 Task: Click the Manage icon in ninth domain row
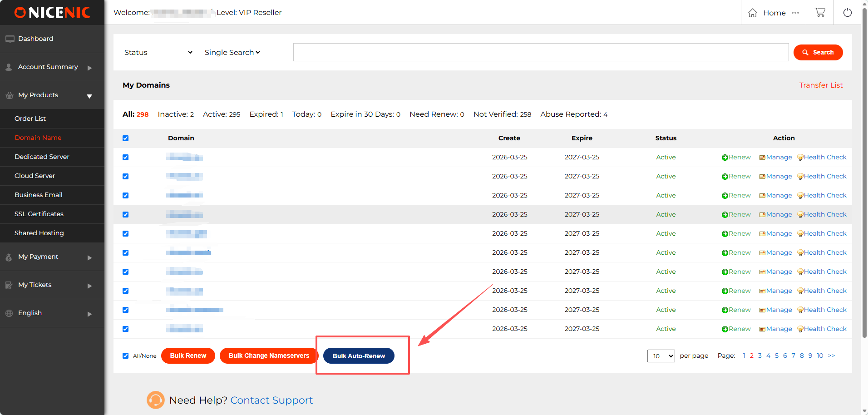pyautogui.click(x=762, y=310)
